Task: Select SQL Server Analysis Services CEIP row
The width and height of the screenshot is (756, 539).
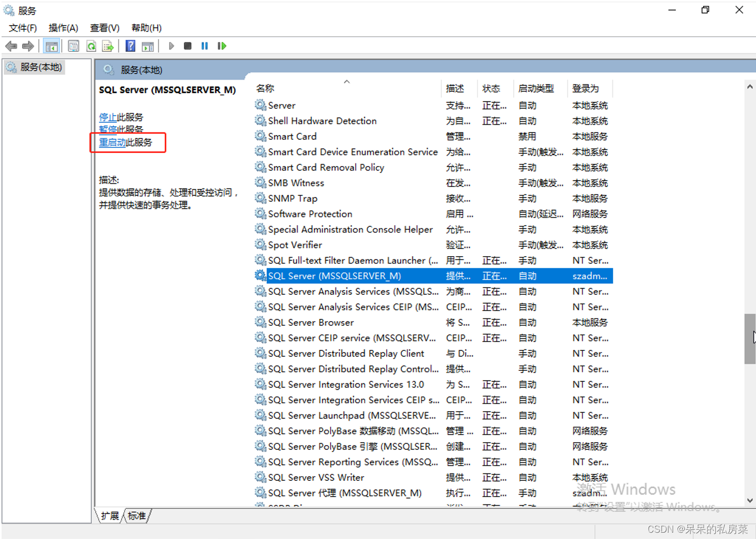Action: point(433,307)
